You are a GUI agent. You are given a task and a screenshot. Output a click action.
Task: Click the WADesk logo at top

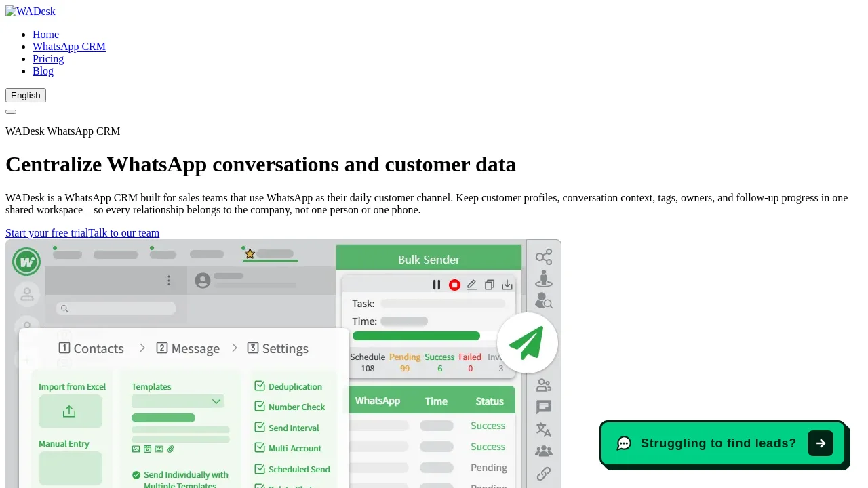31,12
